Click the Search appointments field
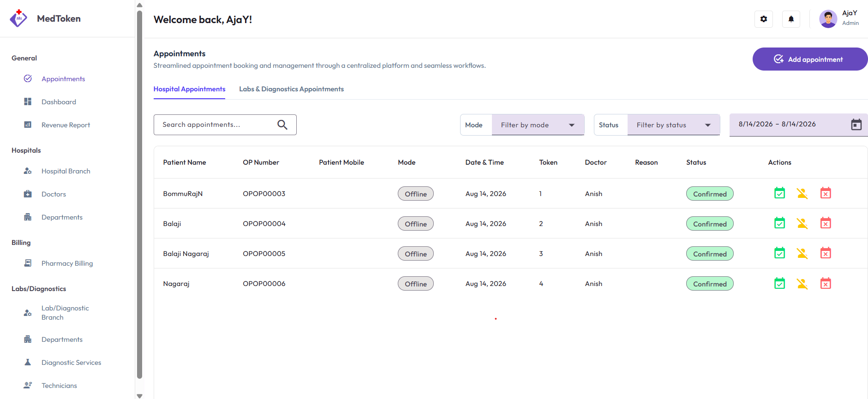The height and width of the screenshot is (399, 868). point(225,125)
